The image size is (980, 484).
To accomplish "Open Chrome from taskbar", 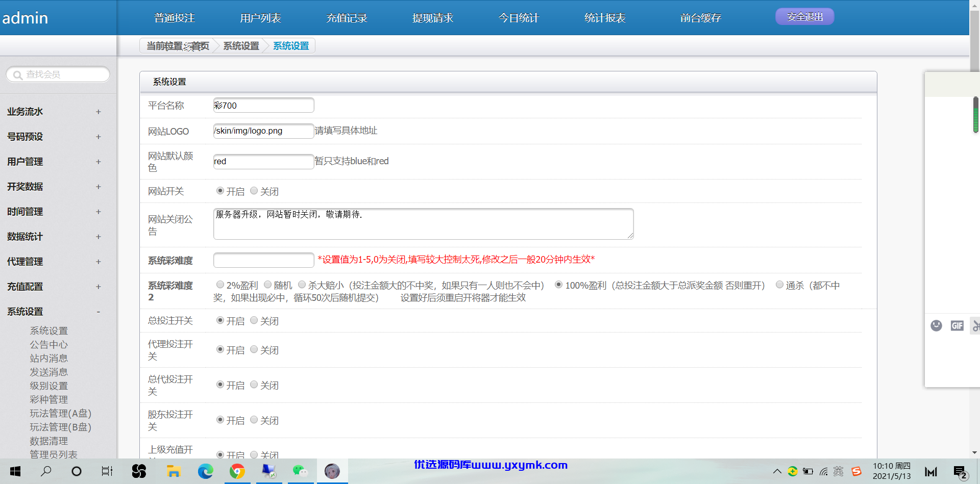I will (237, 471).
